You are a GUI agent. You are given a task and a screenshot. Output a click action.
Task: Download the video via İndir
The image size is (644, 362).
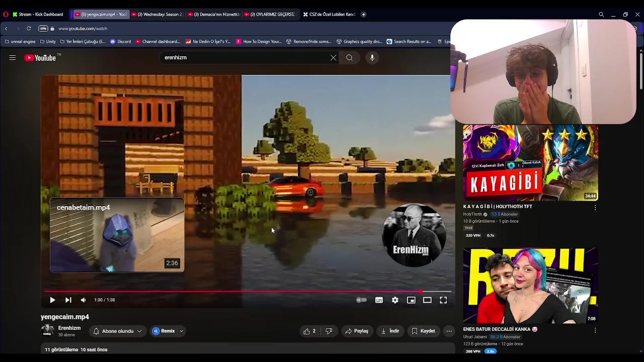[390, 331]
